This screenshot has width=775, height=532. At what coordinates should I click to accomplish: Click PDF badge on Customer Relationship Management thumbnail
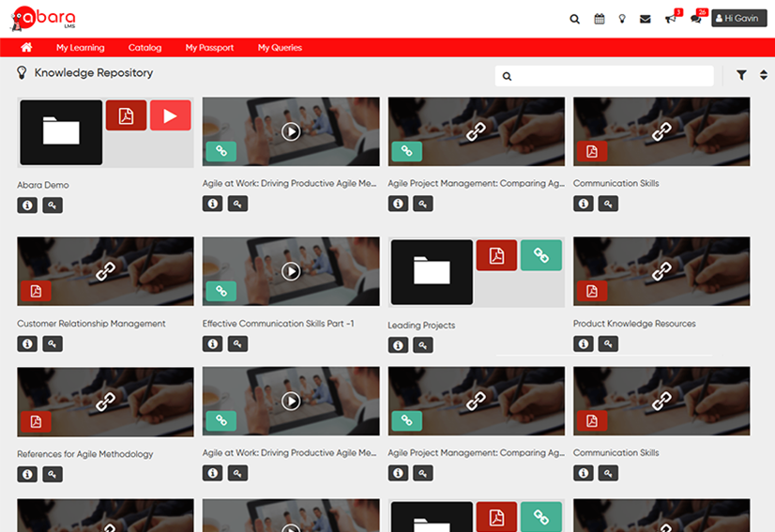[36, 291]
